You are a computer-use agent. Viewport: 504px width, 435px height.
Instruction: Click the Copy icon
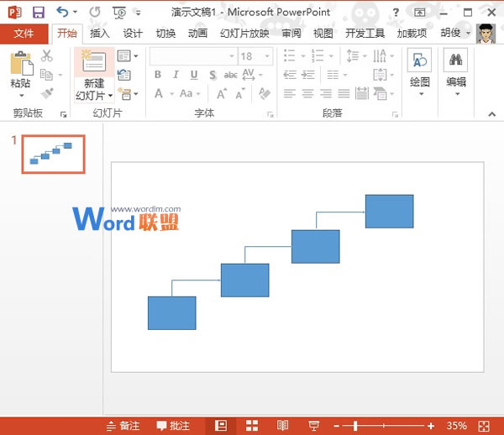click(46, 75)
